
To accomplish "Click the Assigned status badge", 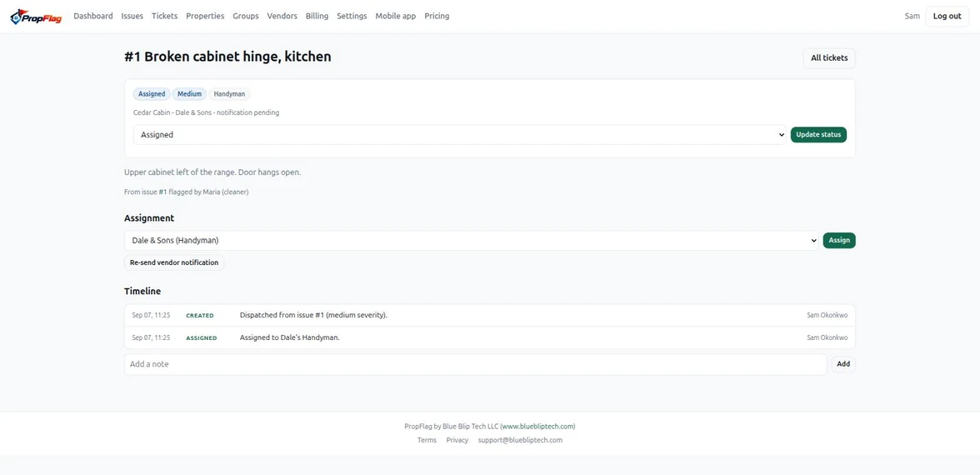I will tap(152, 93).
